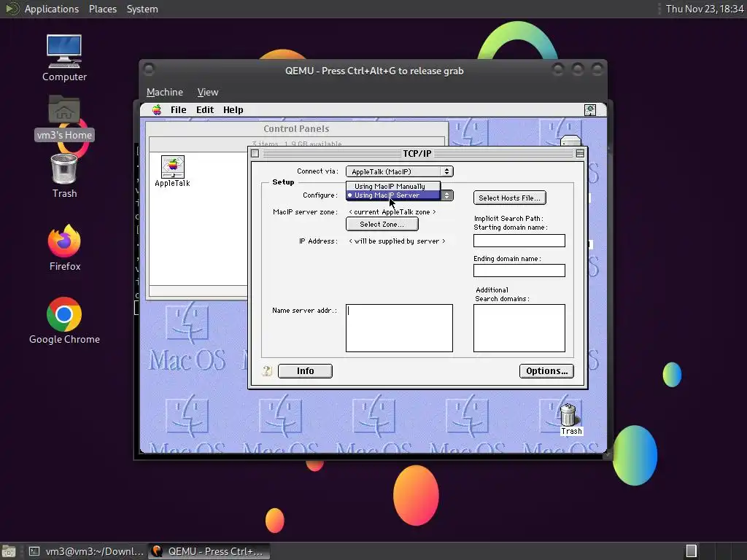Image resolution: width=747 pixels, height=560 pixels.
Task: Open QEMU View menu
Action: click(208, 93)
